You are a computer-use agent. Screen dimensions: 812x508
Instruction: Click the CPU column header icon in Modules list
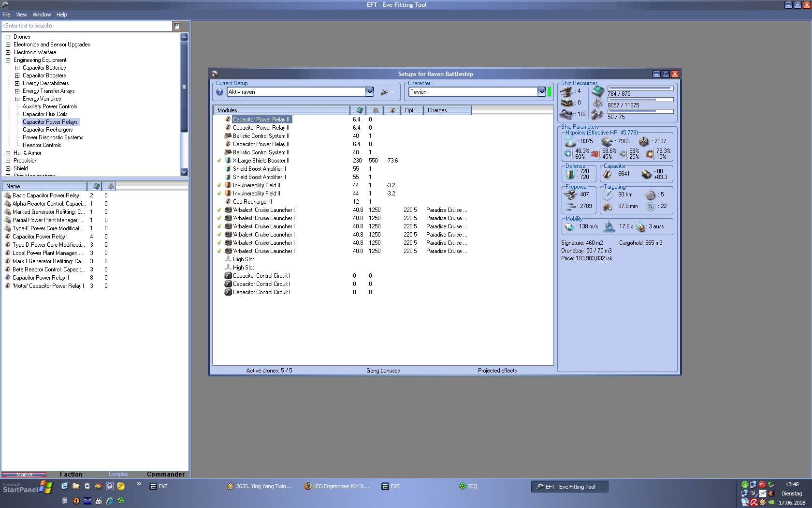(x=359, y=110)
